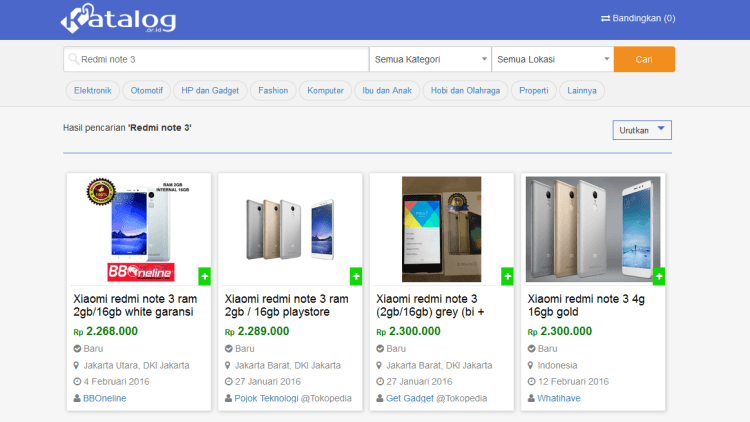Open Get Gadget boxed phone product image
Screen dimensions: 750x422
tap(441, 229)
